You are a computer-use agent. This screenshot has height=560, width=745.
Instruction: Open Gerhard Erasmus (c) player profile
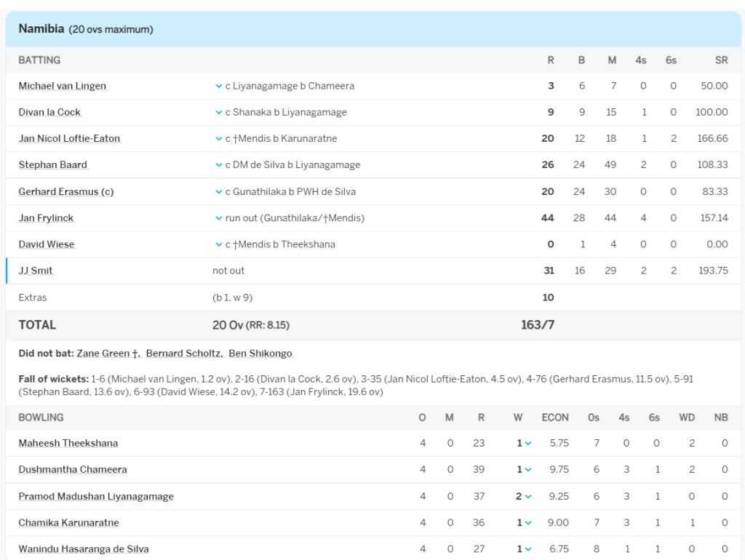(65, 192)
